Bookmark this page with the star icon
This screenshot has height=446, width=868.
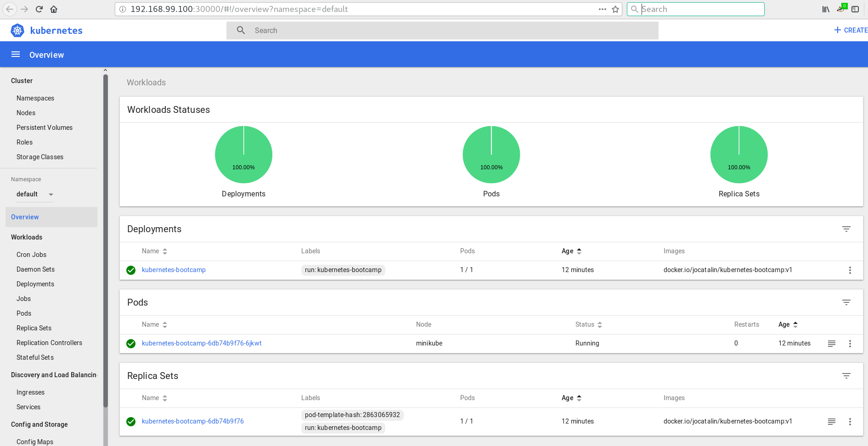coord(615,9)
